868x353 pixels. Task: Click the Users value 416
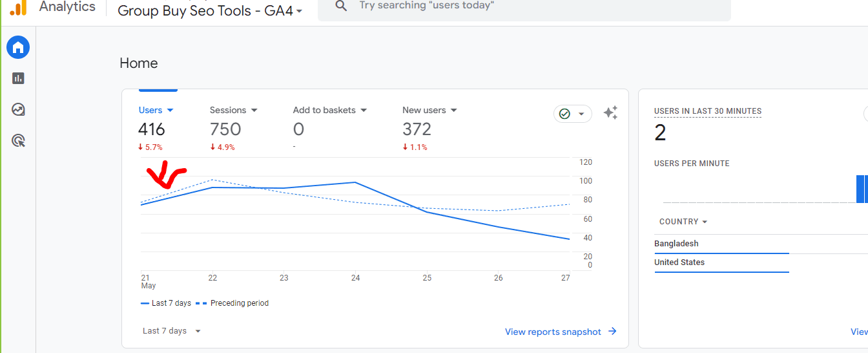[x=152, y=129]
